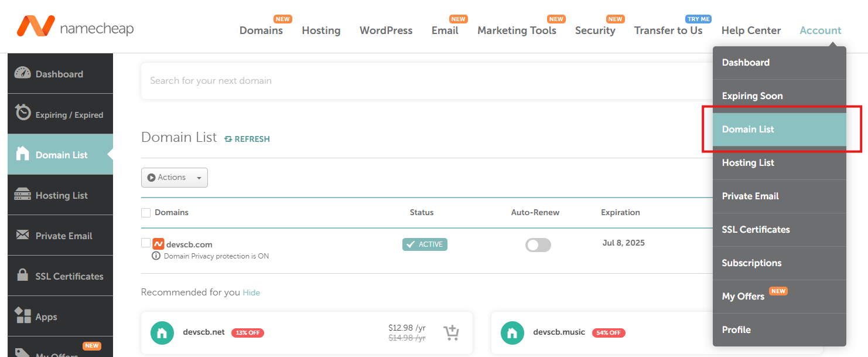
Task: Open the devscb.com domain link
Action: [189, 244]
